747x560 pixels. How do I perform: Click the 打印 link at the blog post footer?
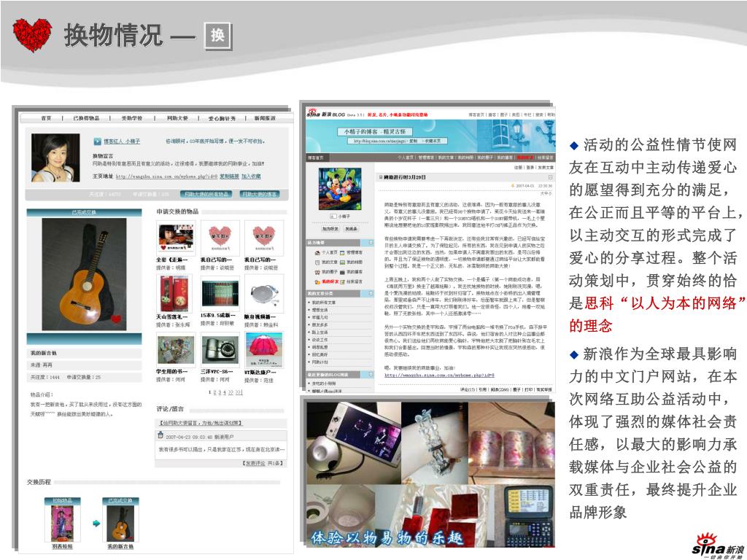click(x=529, y=389)
